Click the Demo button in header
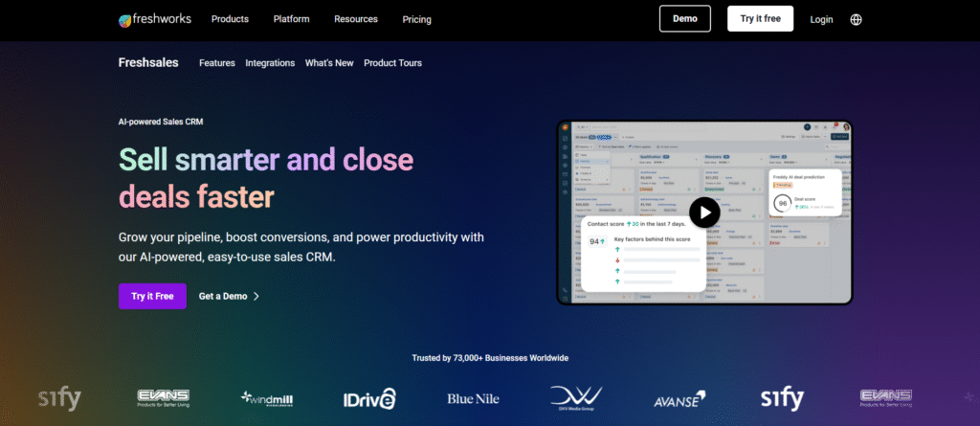Screen dimensions: 980x426 pos(685,19)
